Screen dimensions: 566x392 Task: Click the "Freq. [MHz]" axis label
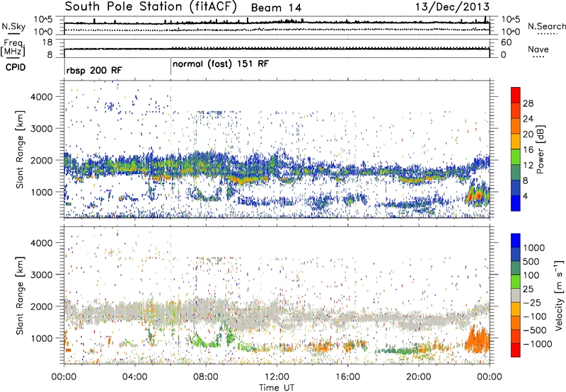(x=13, y=47)
